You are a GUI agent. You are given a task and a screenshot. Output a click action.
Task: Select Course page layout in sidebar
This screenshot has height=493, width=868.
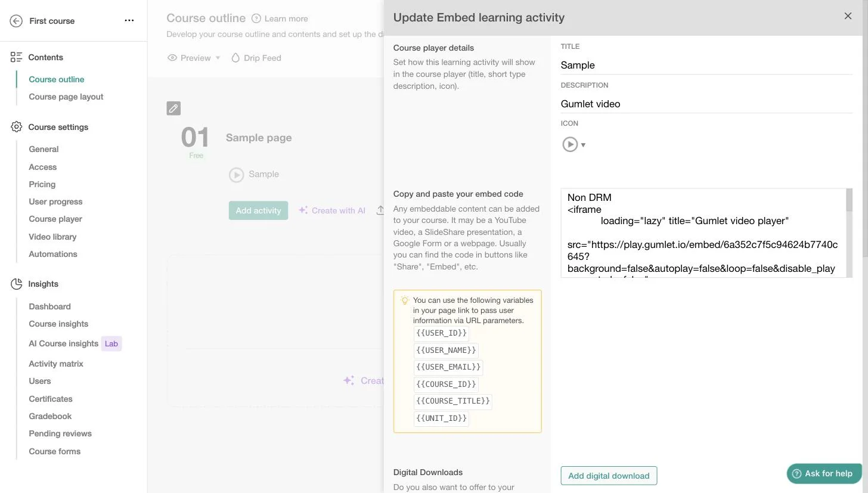tap(66, 97)
